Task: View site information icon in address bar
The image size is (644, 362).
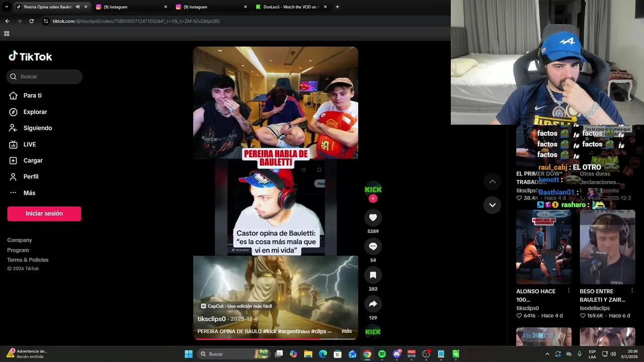Action: (46, 21)
